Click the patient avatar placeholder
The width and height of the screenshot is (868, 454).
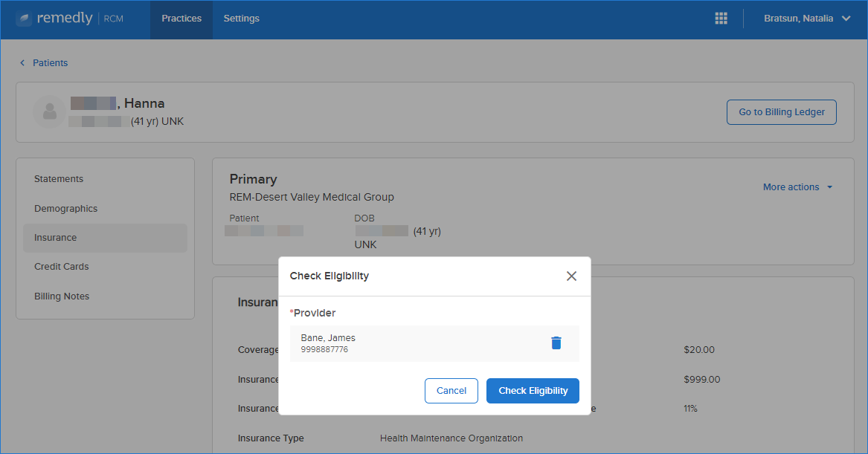click(50, 111)
